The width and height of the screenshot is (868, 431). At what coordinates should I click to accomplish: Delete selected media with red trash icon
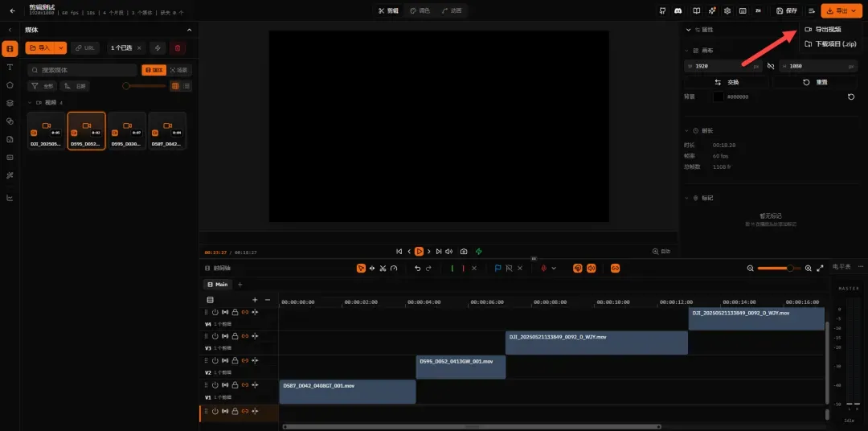(x=177, y=48)
